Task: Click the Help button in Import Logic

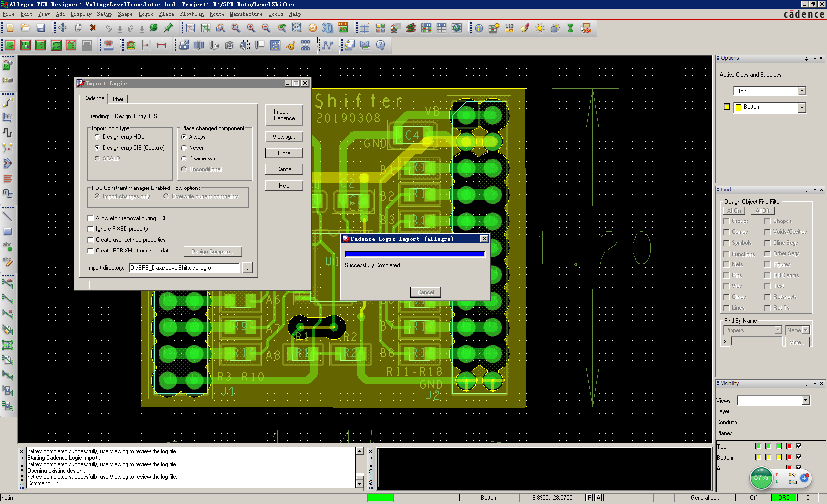Action: point(284,186)
